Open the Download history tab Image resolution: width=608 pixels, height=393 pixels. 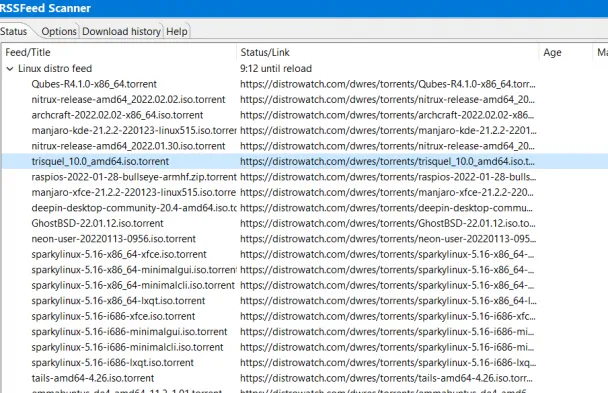pyautogui.click(x=121, y=31)
